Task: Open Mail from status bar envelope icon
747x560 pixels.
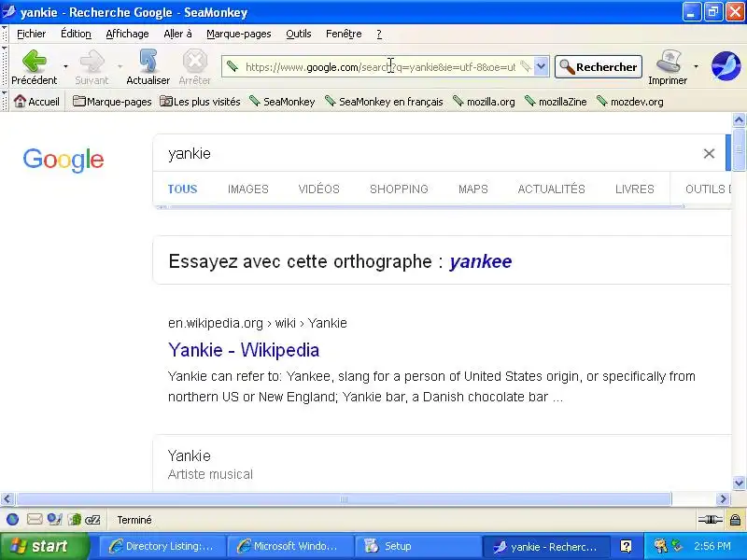Action: (x=35, y=520)
